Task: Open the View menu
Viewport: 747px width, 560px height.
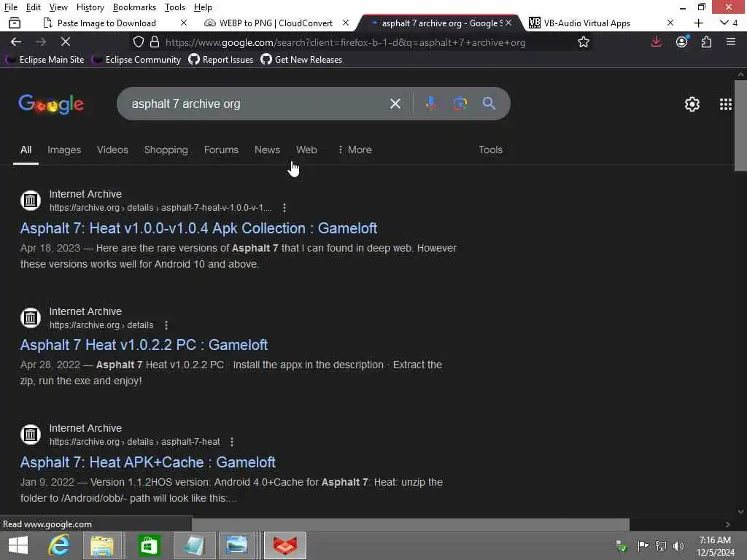Action: [x=58, y=7]
